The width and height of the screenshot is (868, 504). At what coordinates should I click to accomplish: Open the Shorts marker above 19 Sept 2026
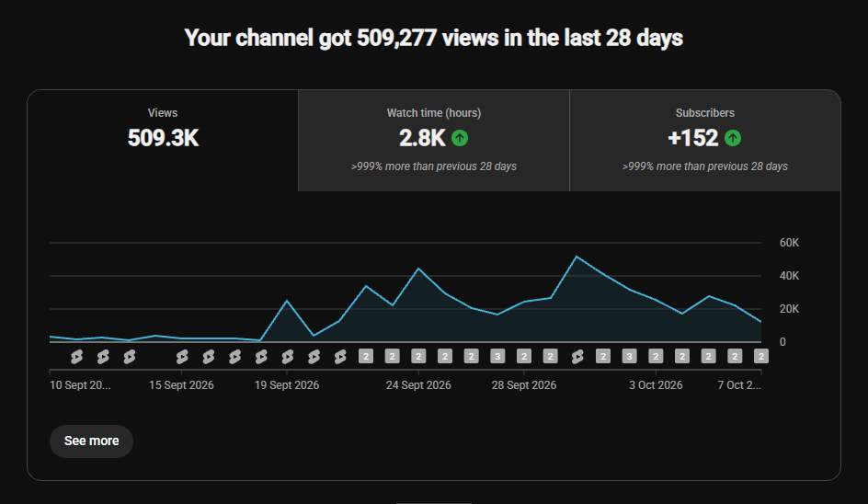[287, 357]
